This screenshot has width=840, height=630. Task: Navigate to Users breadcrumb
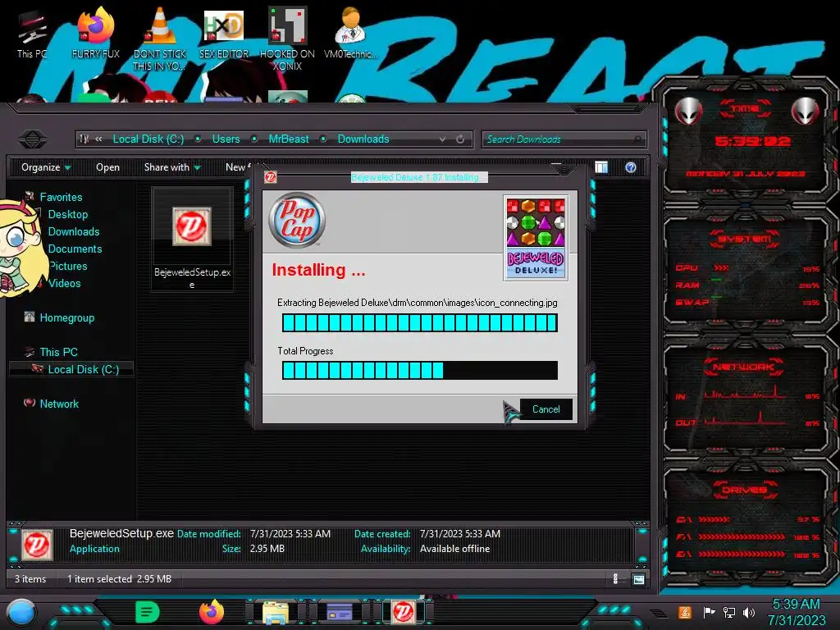[226, 139]
